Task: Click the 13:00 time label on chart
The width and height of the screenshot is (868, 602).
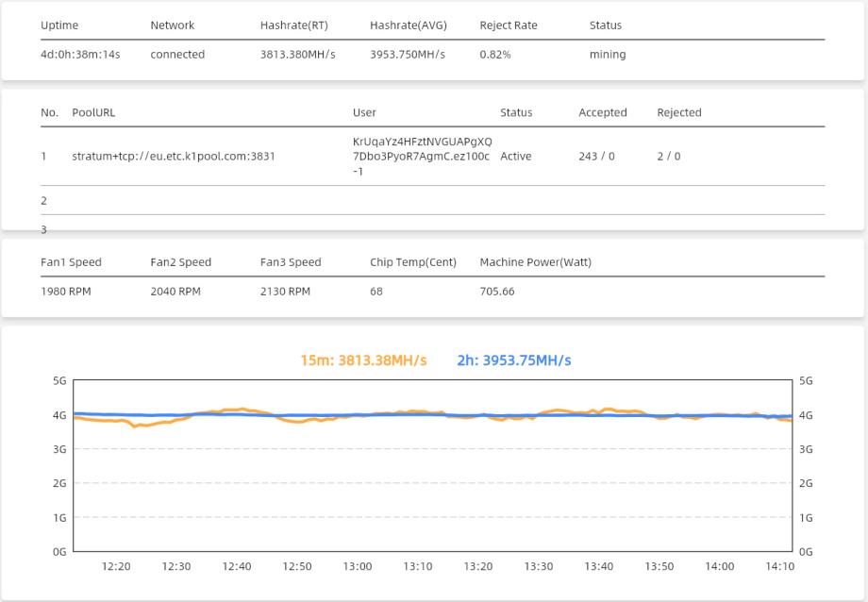Action: [x=358, y=566]
